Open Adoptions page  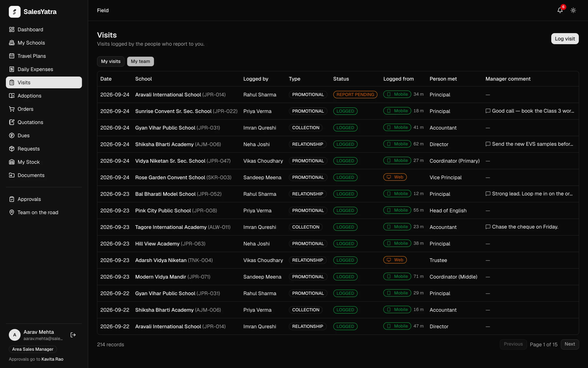44,96
